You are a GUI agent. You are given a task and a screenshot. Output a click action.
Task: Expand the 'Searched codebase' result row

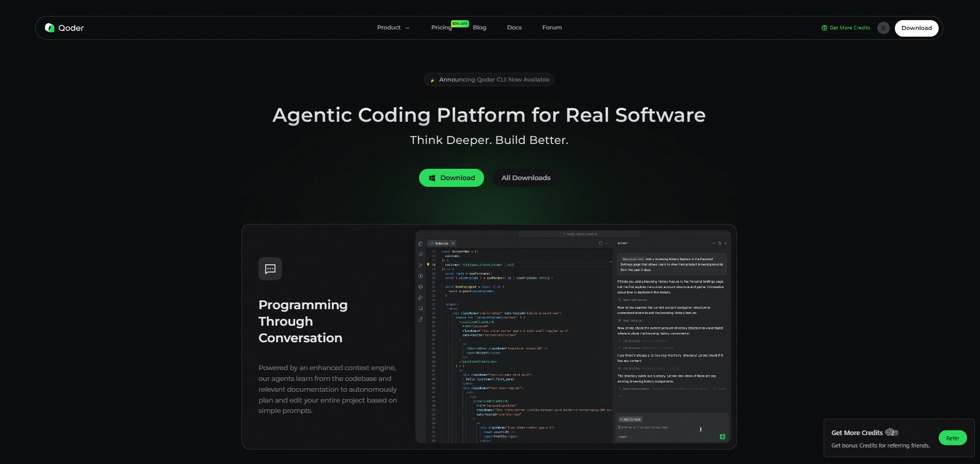[672, 389]
